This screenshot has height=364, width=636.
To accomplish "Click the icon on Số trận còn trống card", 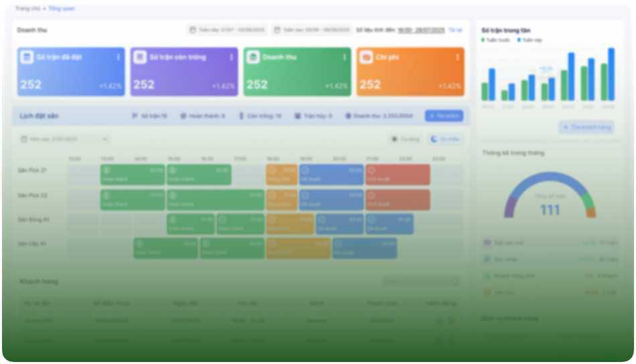I will point(140,57).
